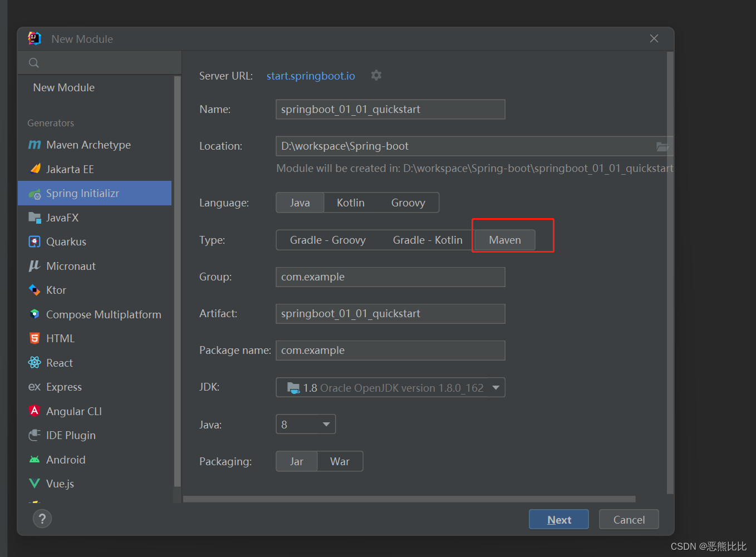Click the Quarkus generator icon
Viewport: 756px width, 557px height.
pos(35,241)
